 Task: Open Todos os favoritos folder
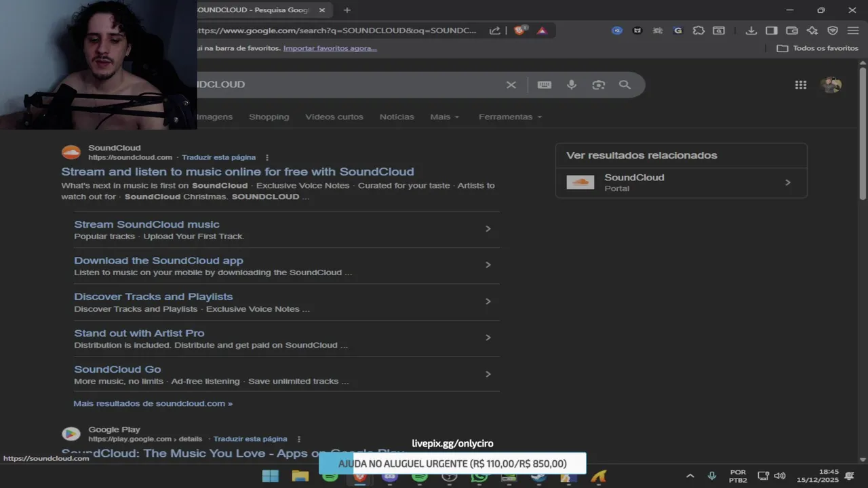[x=818, y=48]
